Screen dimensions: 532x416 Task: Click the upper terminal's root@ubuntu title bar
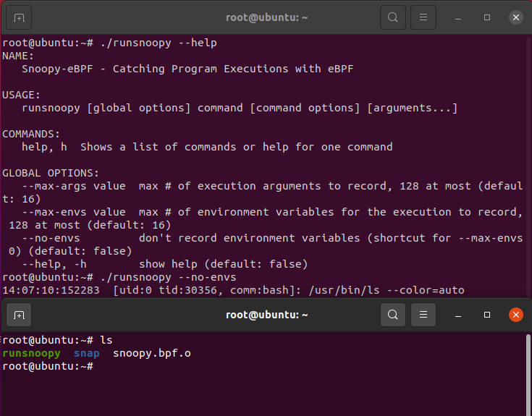266,17
